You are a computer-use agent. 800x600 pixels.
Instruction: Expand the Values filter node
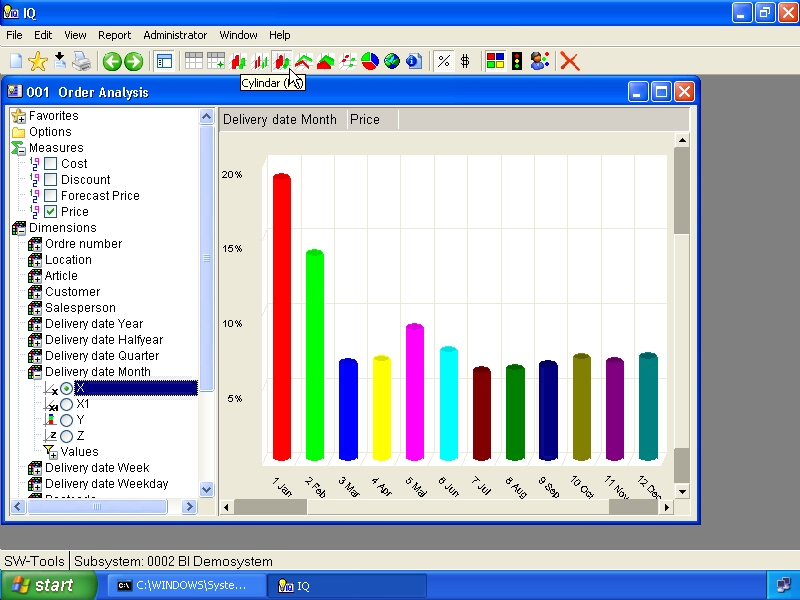pyautogui.click(x=54, y=455)
